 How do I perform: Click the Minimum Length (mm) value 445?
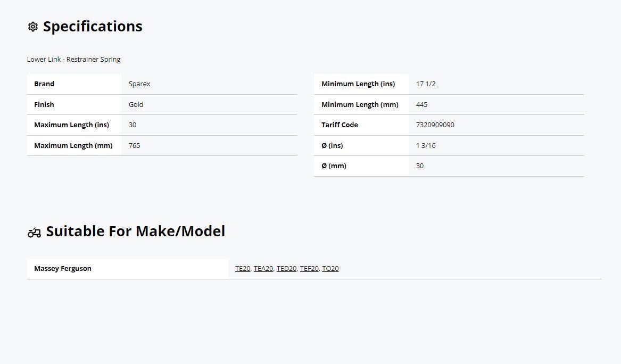click(x=421, y=105)
